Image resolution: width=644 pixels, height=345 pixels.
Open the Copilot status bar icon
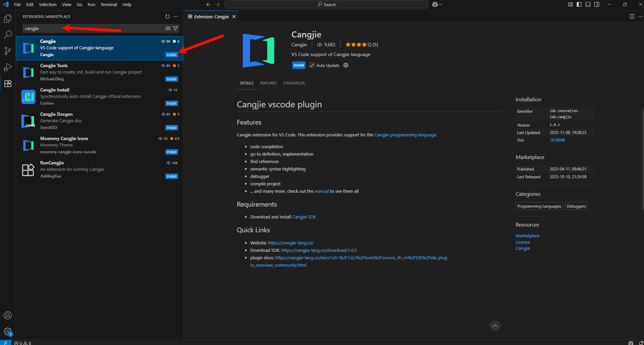630,343
